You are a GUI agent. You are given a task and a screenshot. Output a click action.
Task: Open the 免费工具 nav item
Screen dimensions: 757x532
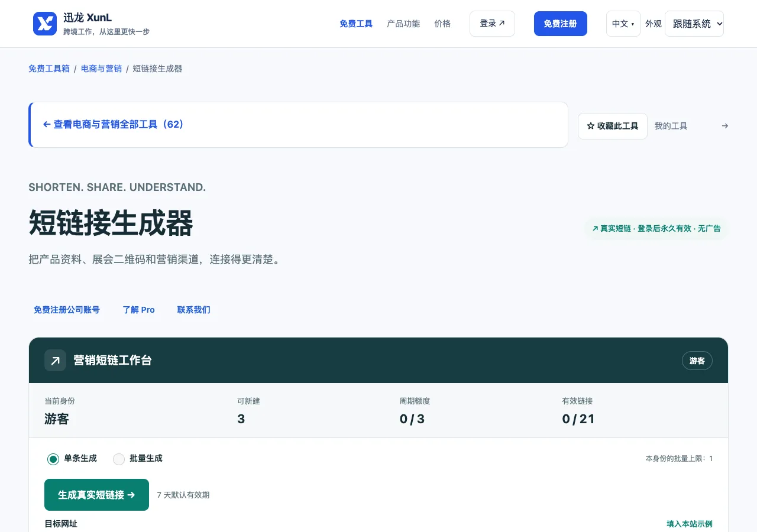click(356, 24)
